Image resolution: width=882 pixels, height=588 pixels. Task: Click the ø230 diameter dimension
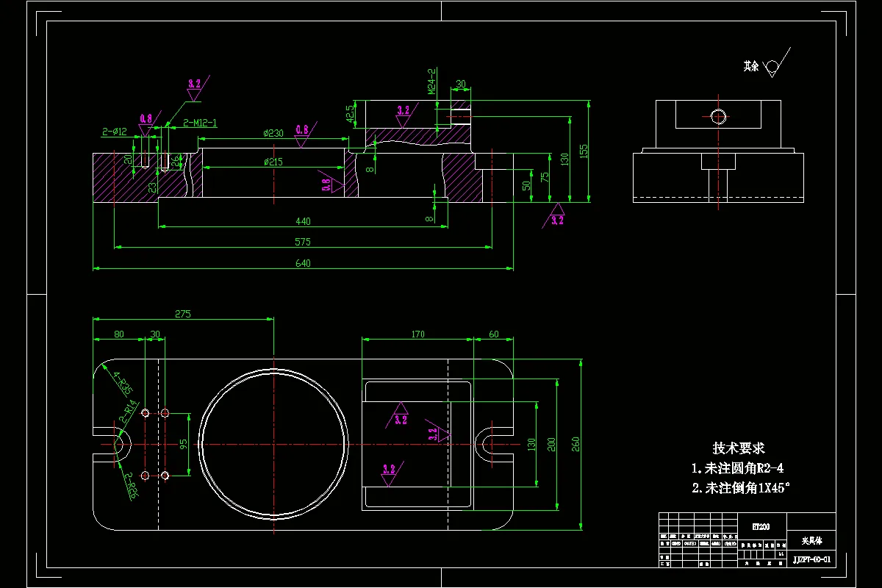[x=273, y=133]
